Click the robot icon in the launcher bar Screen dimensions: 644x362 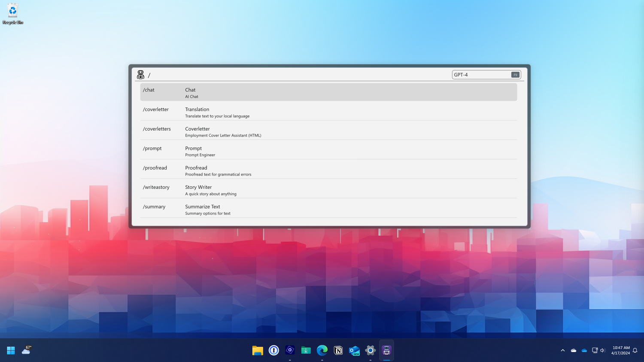(x=140, y=75)
